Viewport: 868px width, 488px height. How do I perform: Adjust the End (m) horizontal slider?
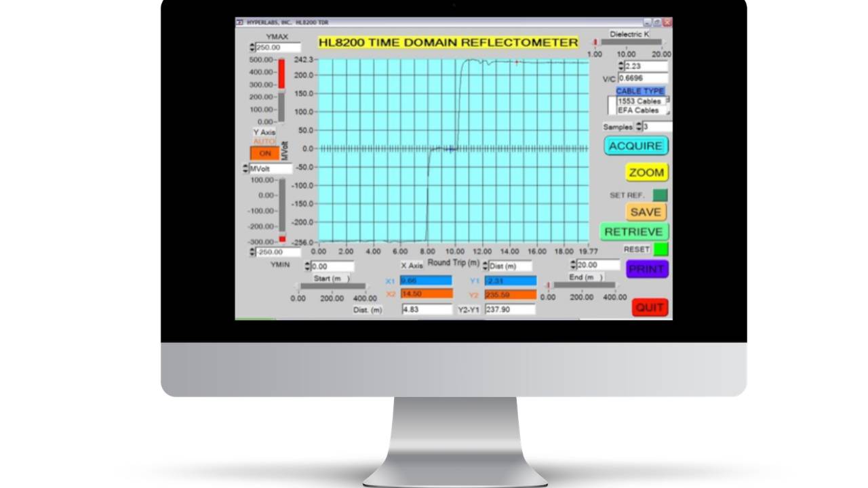(x=582, y=286)
